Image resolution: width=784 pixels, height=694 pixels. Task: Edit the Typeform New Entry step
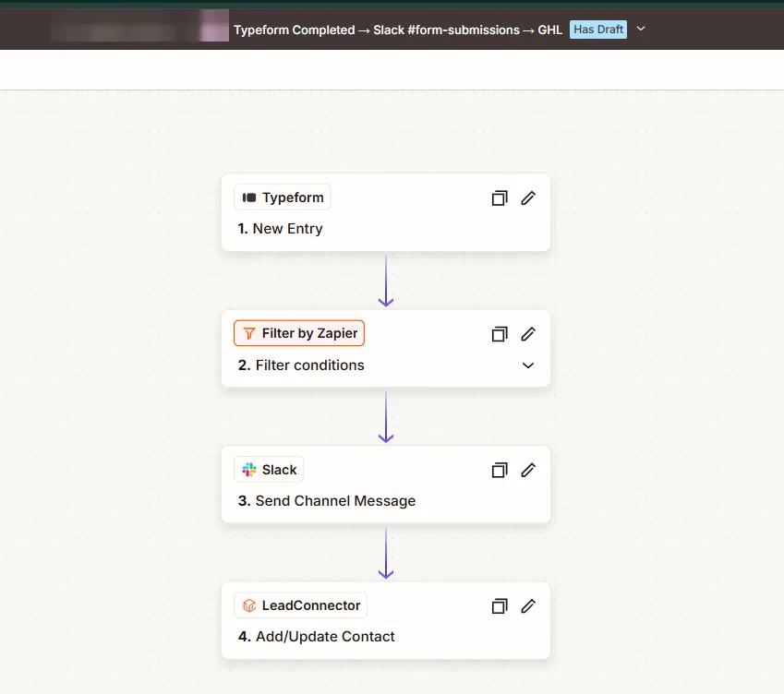pyautogui.click(x=528, y=197)
